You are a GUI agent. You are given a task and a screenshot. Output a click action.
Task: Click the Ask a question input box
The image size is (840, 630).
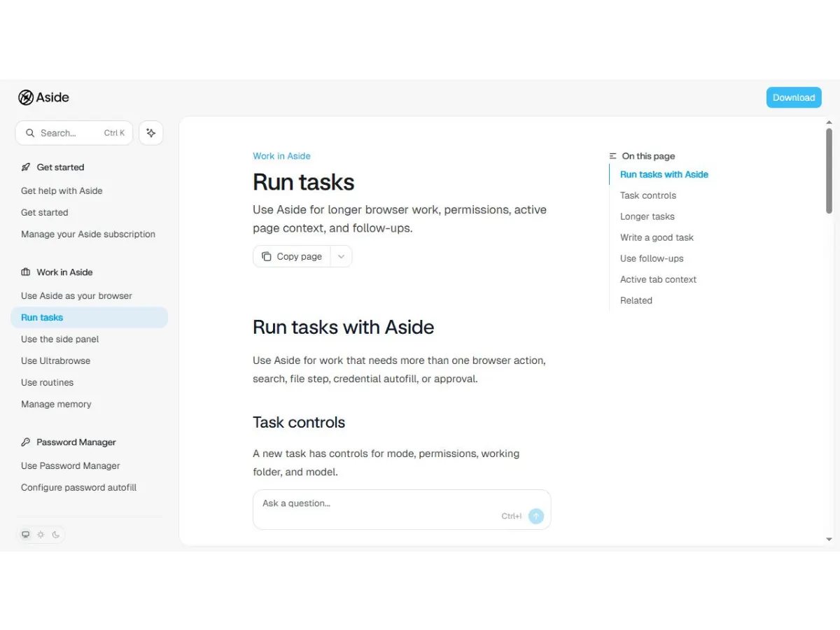[402, 510]
